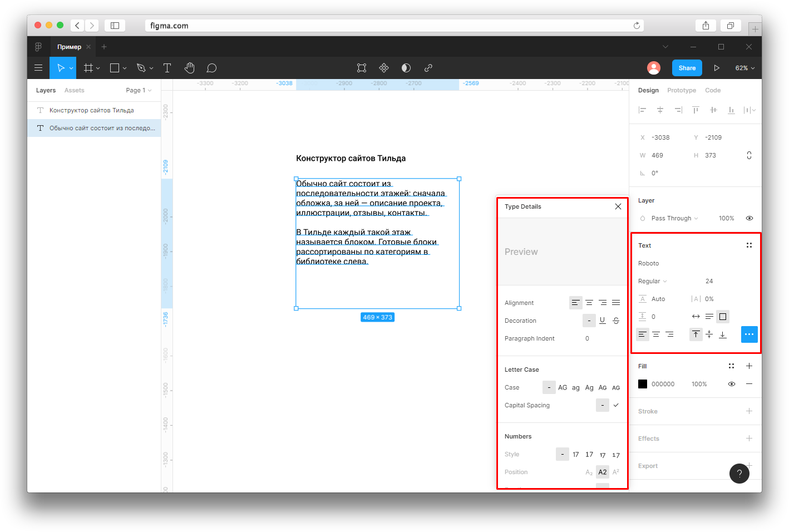Viewport: 789px width, 532px height.
Task: Set text resizing to auto width
Action: click(x=696, y=317)
